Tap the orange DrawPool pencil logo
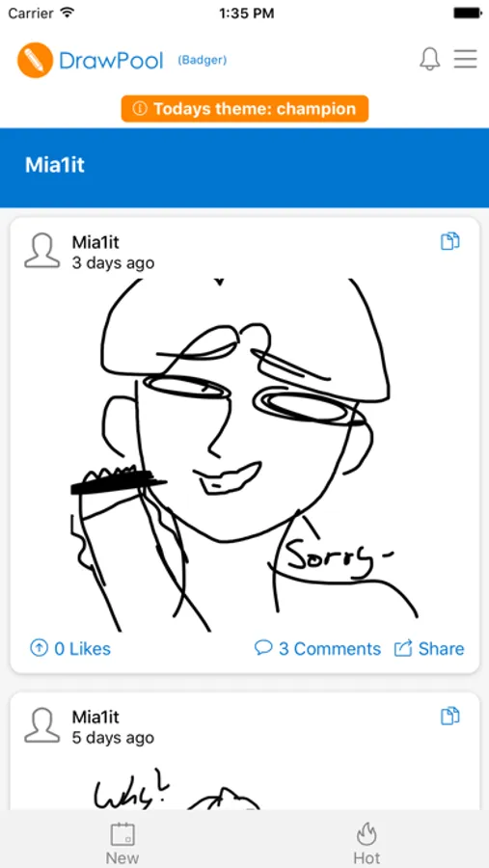 35,60
